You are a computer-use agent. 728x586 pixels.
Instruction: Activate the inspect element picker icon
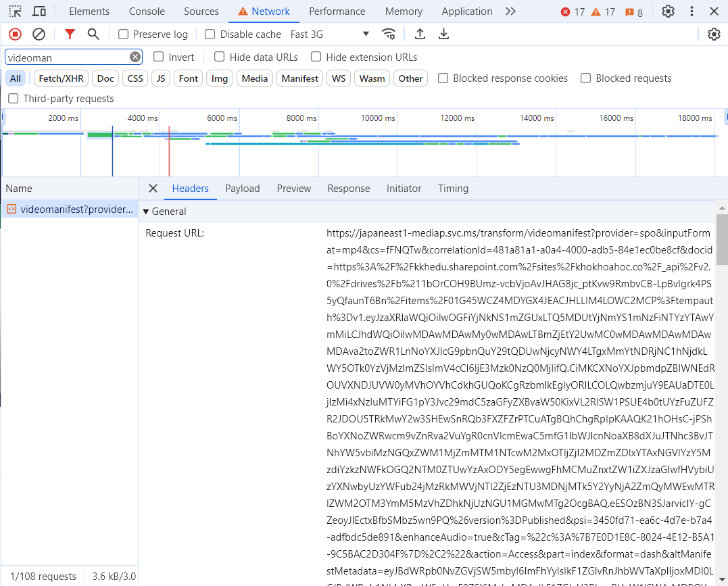pyautogui.click(x=16, y=11)
